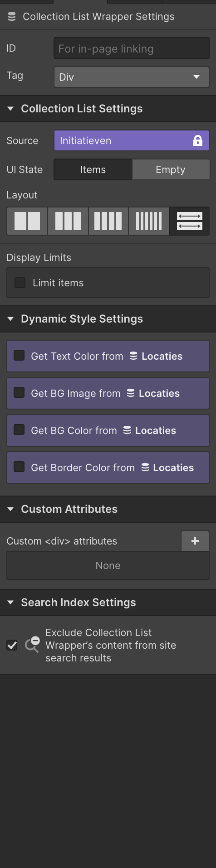Check Get Text Color from Locaties
This screenshot has width=216, height=868.
point(19,355)
